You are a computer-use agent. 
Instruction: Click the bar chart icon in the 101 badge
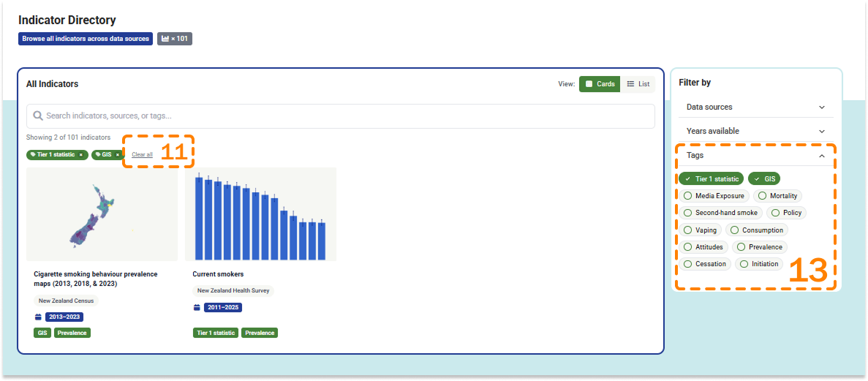click(165, 39)
